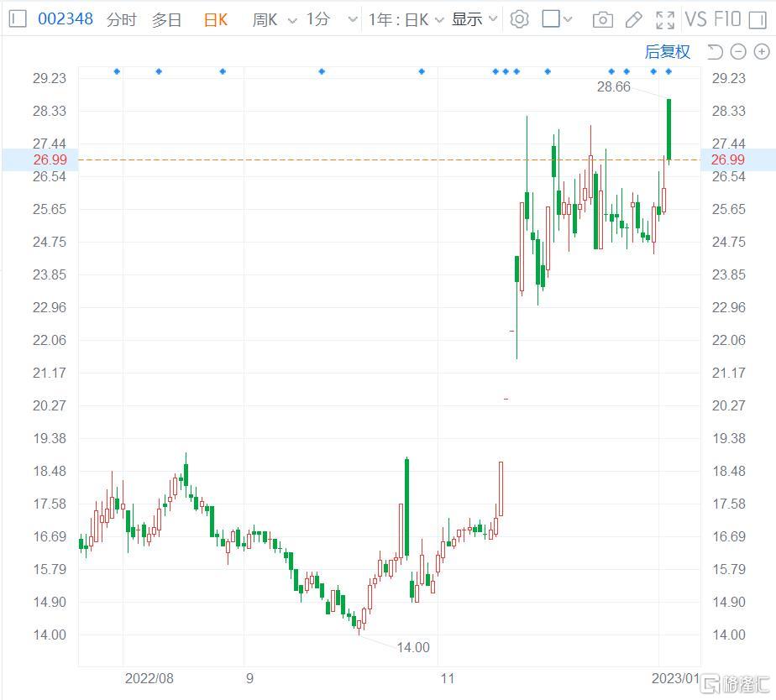Screen dimensions: 776x700
Task: Activate the pencil drawing tool
Action: [x=633, y=20]
